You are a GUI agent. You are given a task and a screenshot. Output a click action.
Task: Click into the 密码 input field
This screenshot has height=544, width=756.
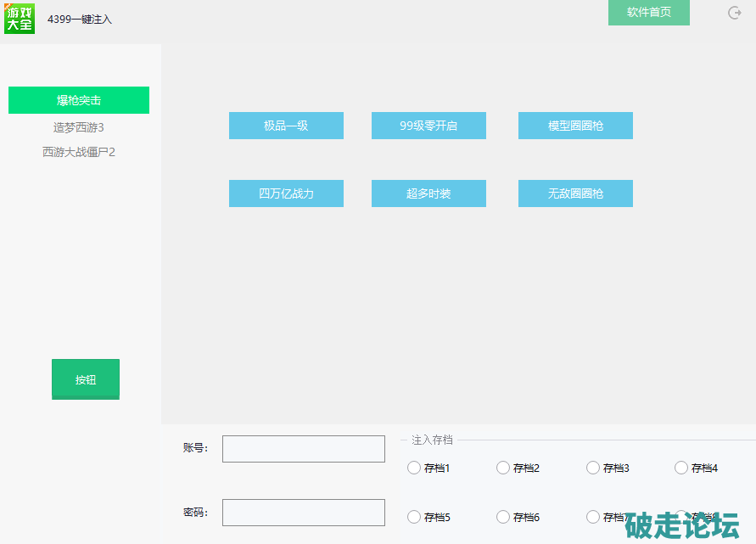click(304, 513)
